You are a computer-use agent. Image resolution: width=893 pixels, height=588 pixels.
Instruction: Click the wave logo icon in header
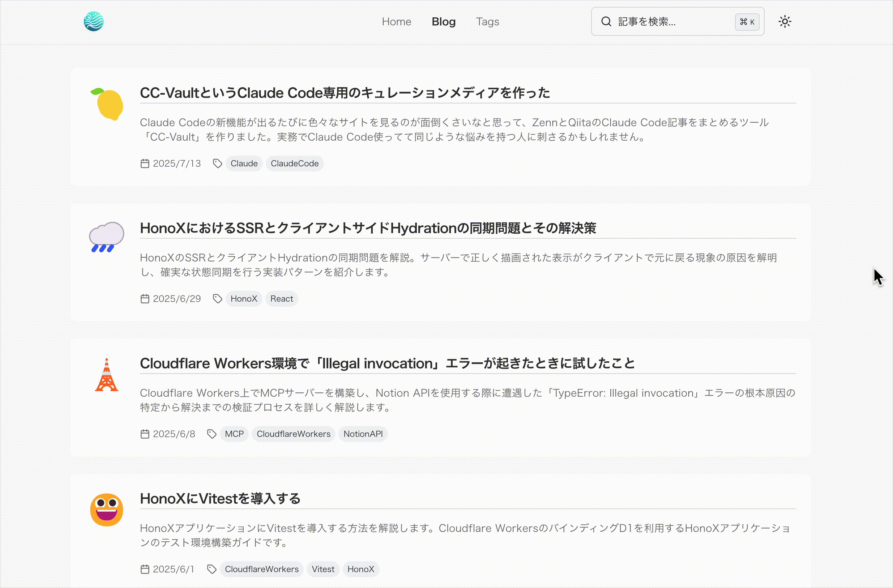point(93,21)
